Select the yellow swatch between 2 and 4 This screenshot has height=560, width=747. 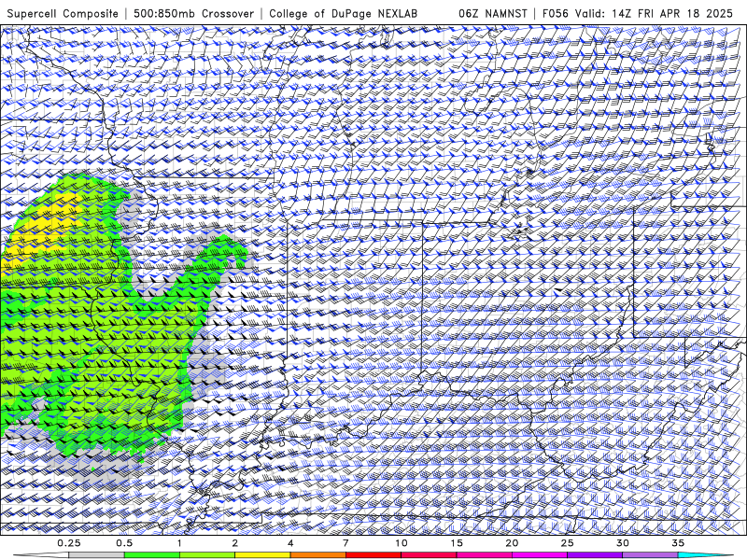tap(262, 555)
